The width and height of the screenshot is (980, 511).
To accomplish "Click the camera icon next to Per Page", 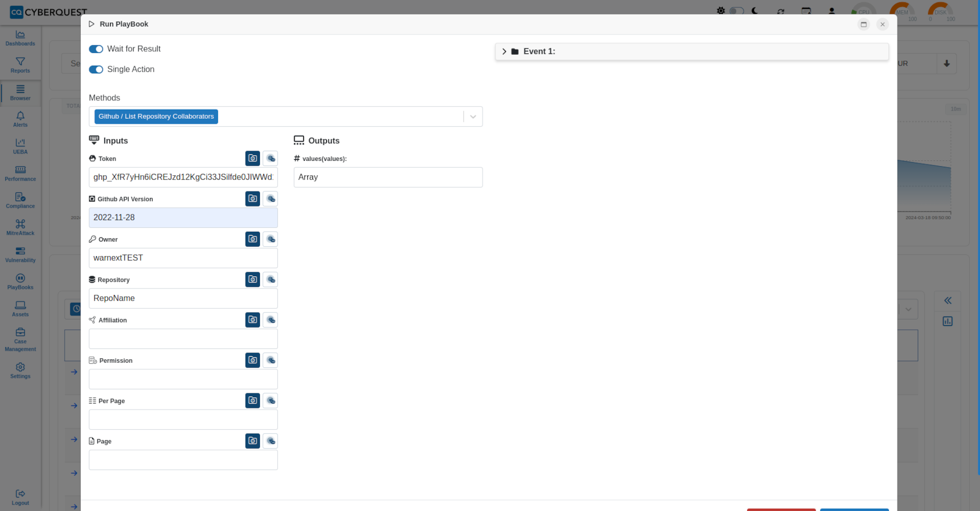I will (252, 400).
